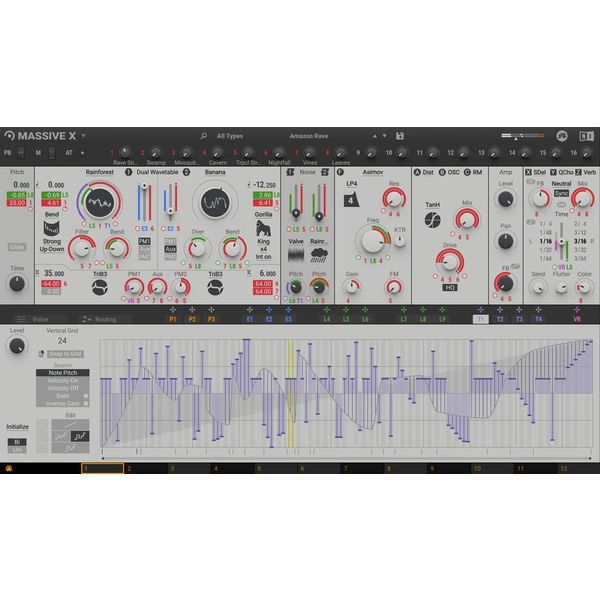The height and width of the screenshot is (600, 600).
Task: Click the Valve noise waveform thumbnail
Action: (296, 254)
